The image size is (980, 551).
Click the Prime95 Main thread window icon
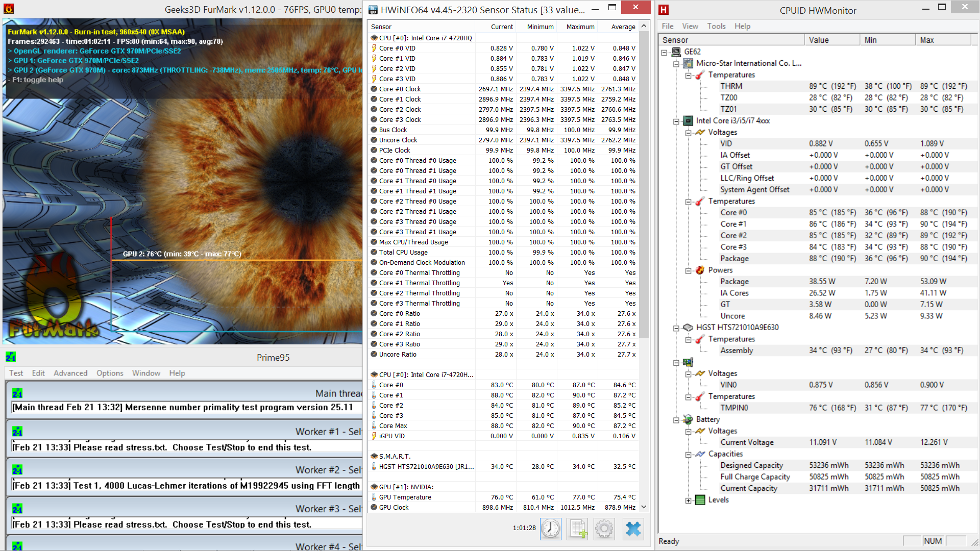[17, 393]
